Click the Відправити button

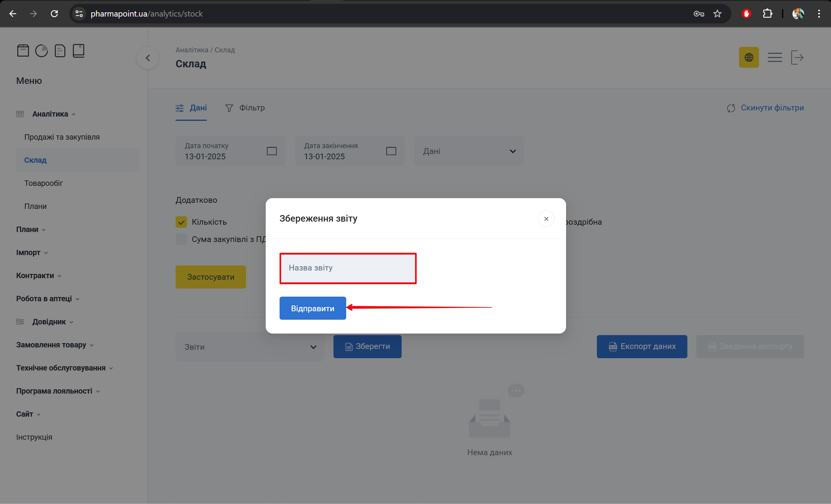(312, 309)
